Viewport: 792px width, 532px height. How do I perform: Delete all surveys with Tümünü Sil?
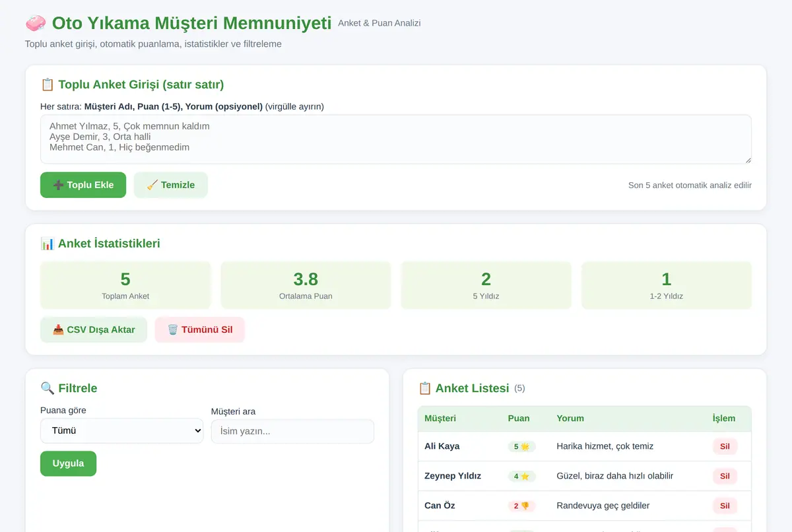point(200,329)
